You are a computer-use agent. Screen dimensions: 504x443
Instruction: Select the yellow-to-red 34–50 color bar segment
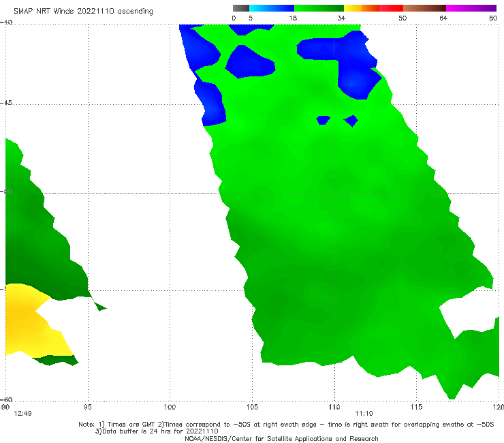click(x=373, y=8)
